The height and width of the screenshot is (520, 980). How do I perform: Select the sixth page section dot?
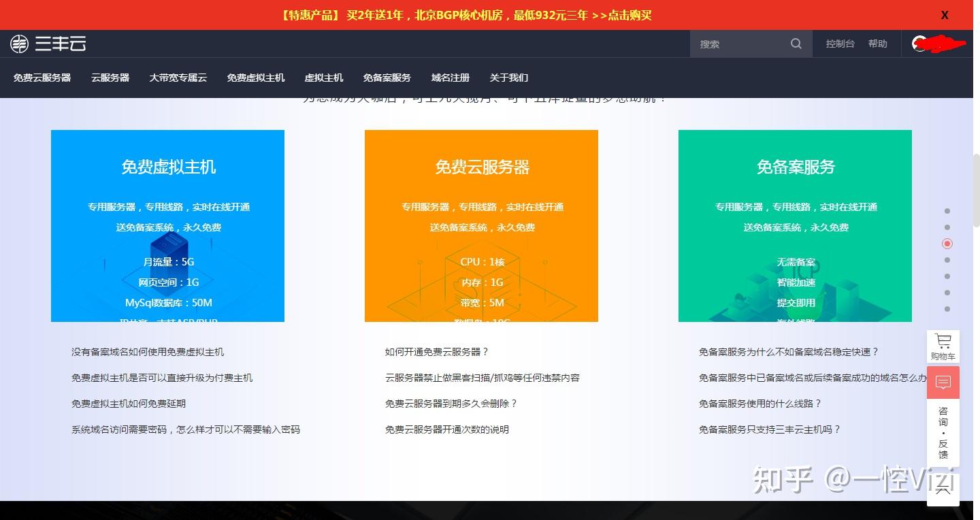[x=947, y=293]
